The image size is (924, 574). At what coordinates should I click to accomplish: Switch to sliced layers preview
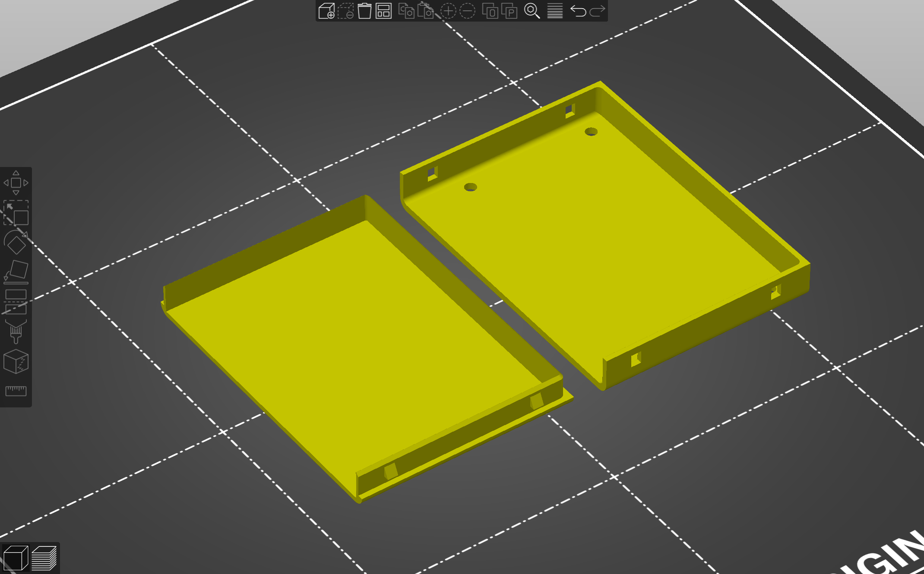pyautogui.click(x=44, y=558)
